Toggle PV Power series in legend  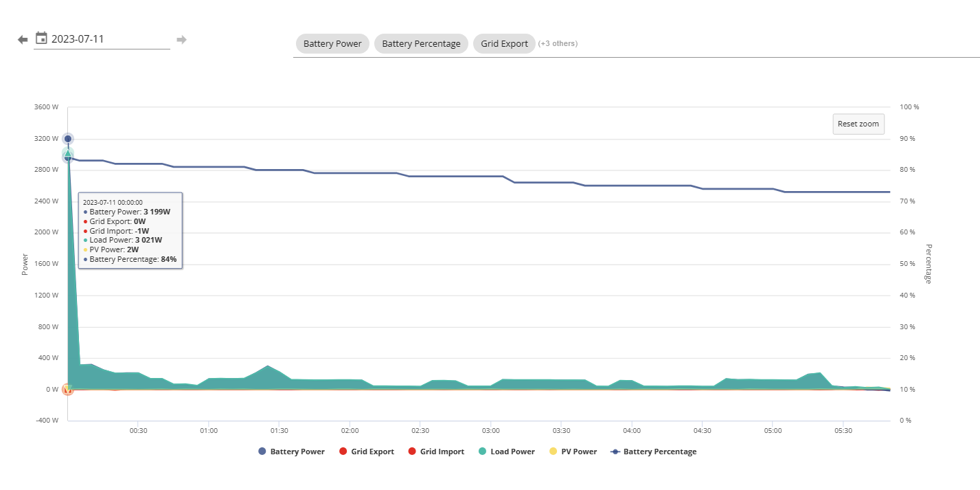572,452
